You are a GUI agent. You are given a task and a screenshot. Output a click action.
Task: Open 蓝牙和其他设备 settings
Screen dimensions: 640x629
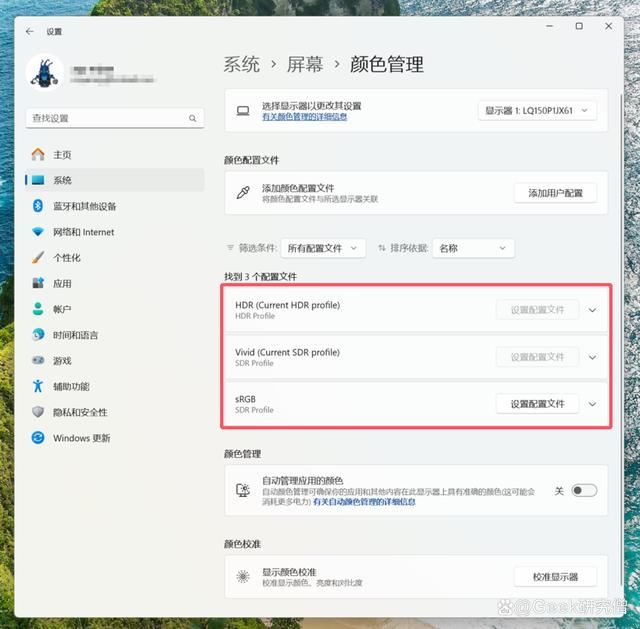tap(85, 206)
